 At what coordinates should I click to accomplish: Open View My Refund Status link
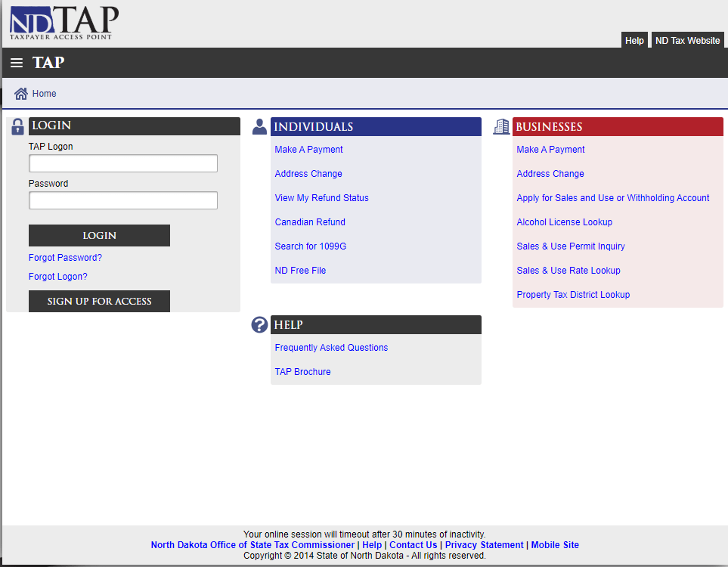pos(321,198)
